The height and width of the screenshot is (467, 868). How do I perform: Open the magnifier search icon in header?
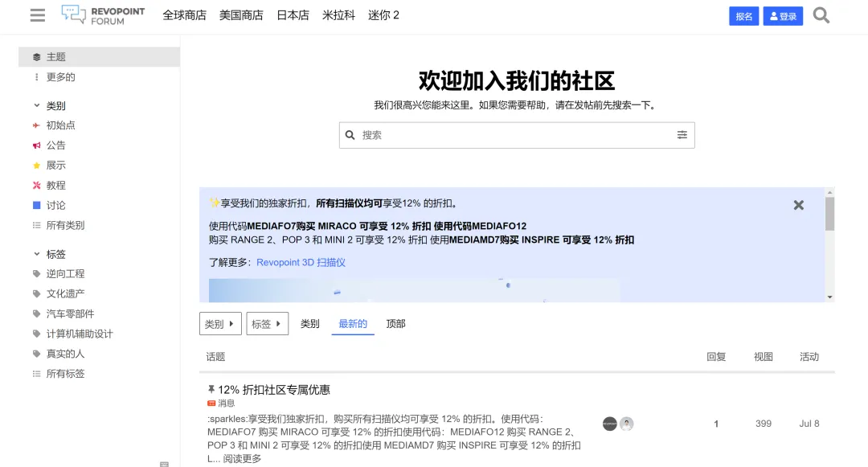(x=821, y=15)
